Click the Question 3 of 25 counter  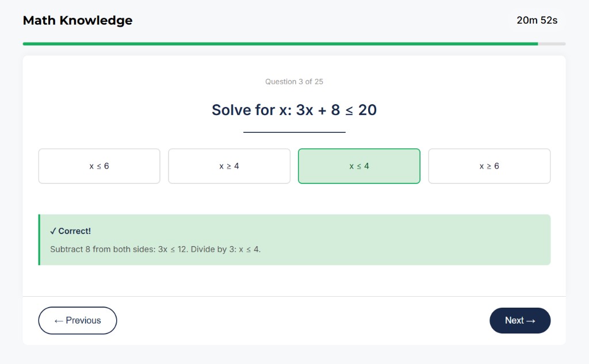click(x=294, y=82)
